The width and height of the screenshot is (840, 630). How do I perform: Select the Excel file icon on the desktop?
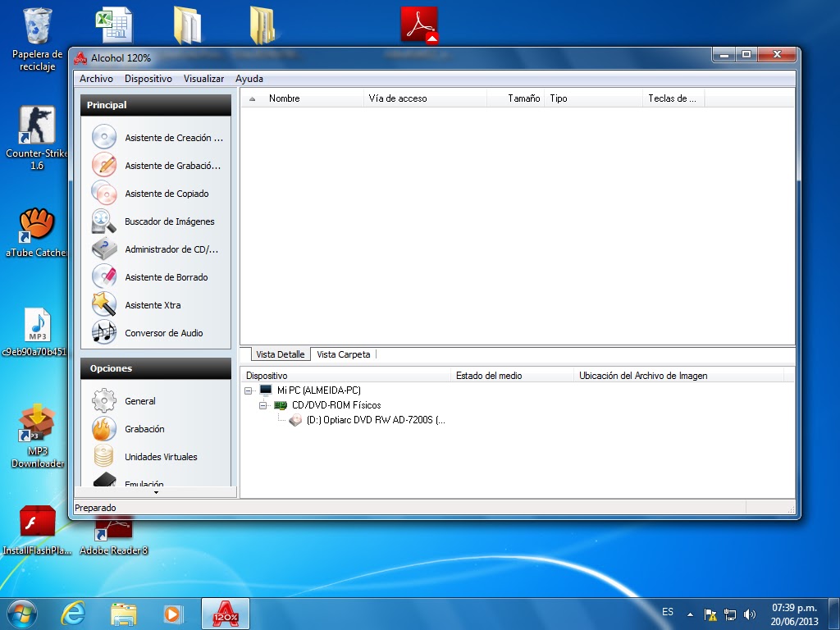(x=113, y=25)
